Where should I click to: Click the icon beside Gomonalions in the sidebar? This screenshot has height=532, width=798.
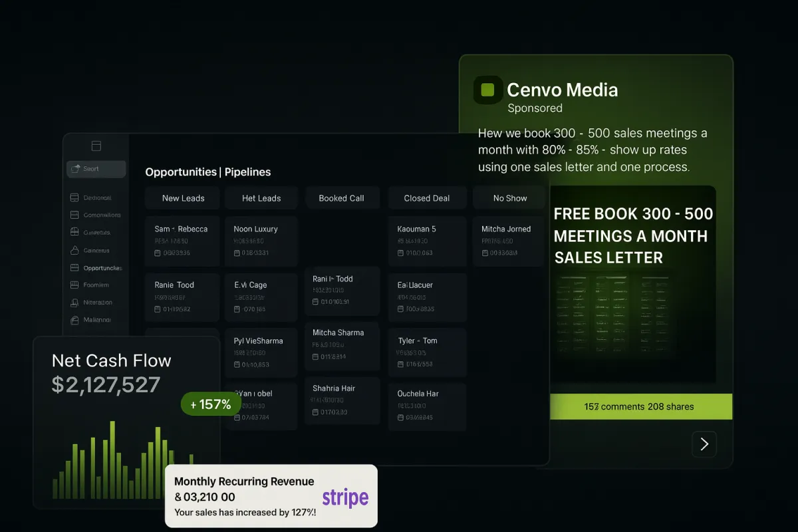click(74, 215)
